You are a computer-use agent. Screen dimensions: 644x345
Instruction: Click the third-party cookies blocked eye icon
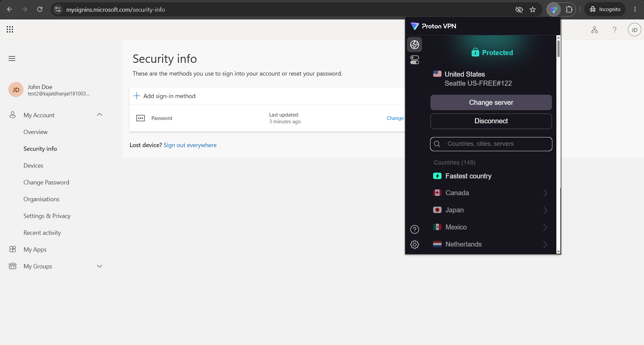[519, 9]
